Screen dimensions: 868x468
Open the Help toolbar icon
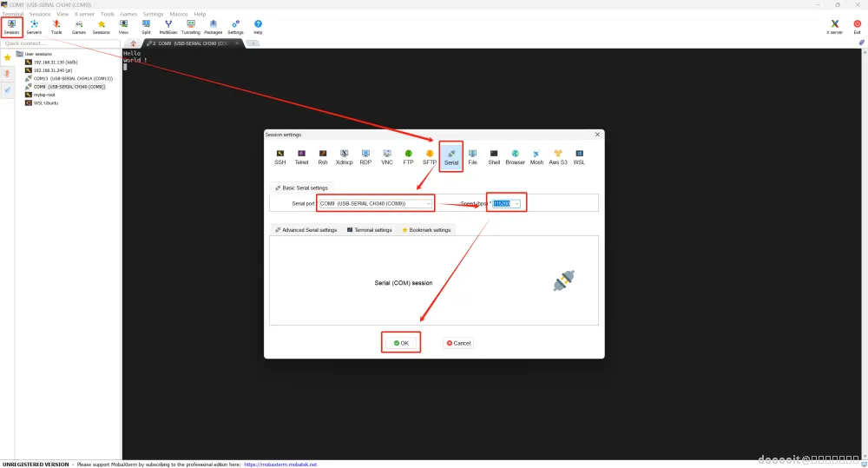pos(258,27)
